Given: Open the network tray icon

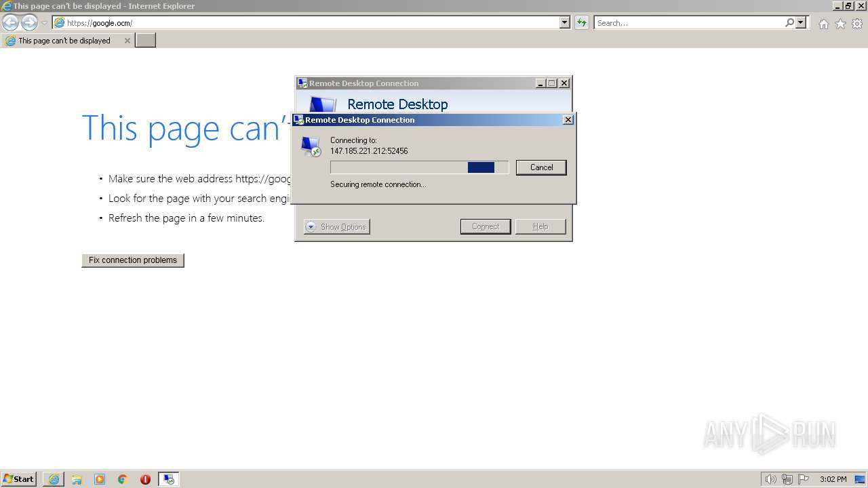Looking at the screenshot, I should [787, 479].
